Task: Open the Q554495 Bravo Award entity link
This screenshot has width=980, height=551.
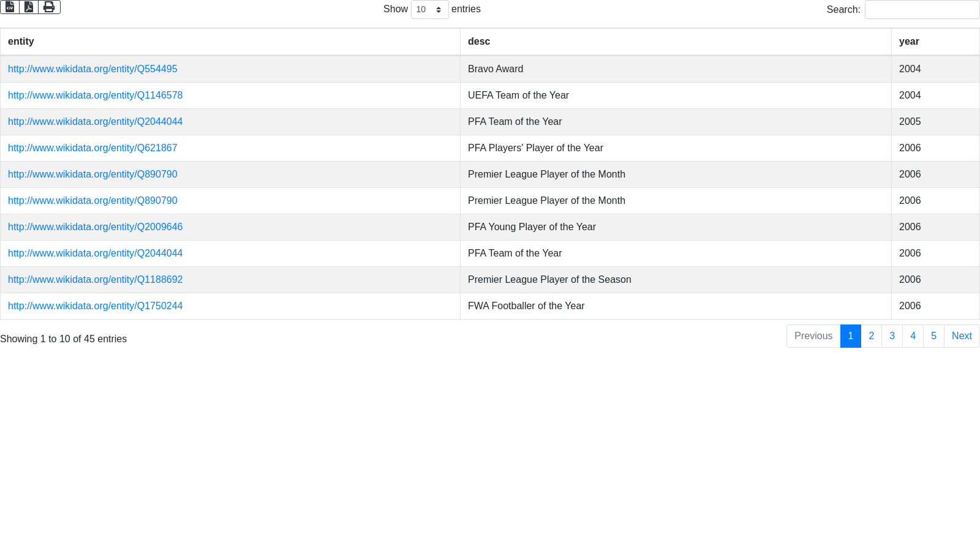Action: [92, 69]
